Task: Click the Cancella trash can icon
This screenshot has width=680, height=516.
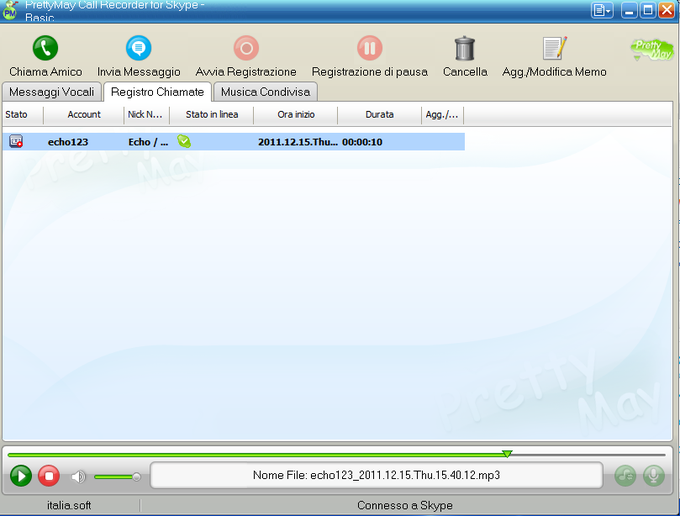Action: coord(465,48)
